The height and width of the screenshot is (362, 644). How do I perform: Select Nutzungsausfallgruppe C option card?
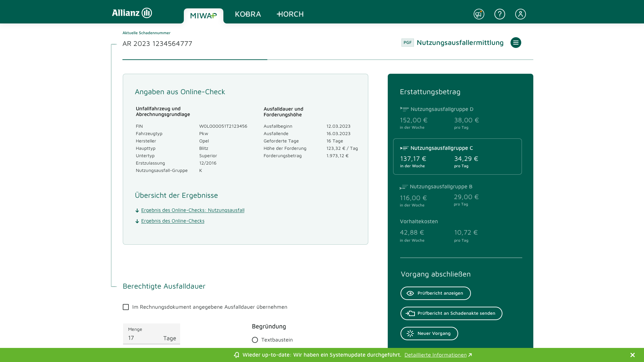pyautogui.click(x=457, y=157)
